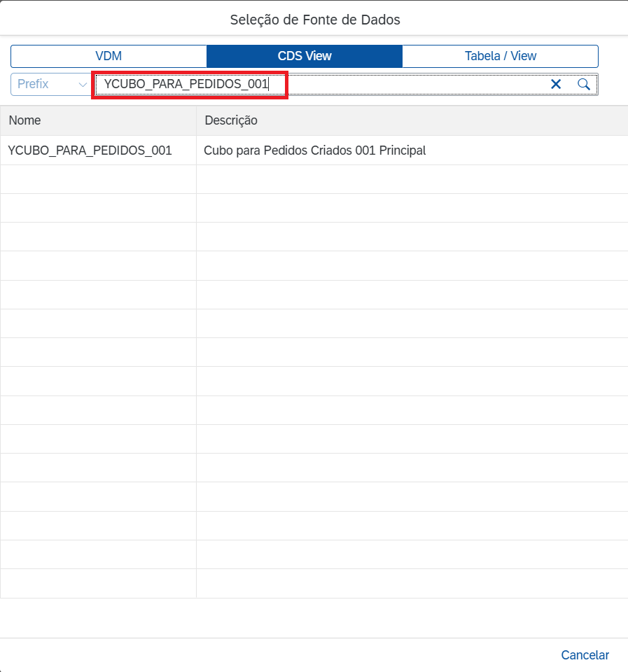Image resolution: width=628 pixels, height=672 pixels.
Task: Clear the search field with the X icon
Action: [x=556, y=84]
